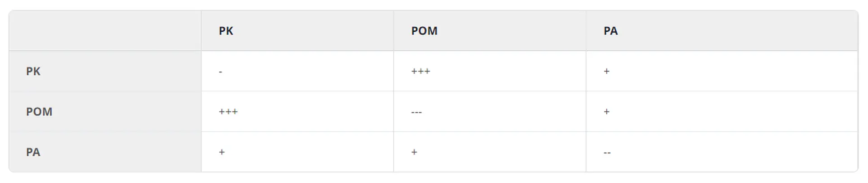Select the cell in POM row, POM column
Image resolution: width=868 pixels, height=183 pixels.
(x=416, y=112)
